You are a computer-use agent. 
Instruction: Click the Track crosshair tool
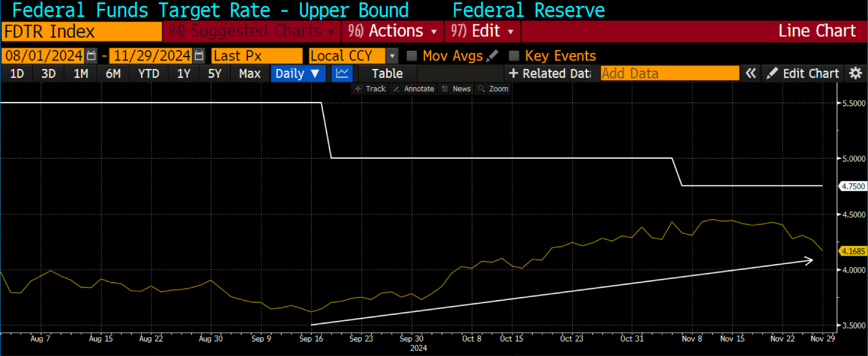[x=370, y=89]
